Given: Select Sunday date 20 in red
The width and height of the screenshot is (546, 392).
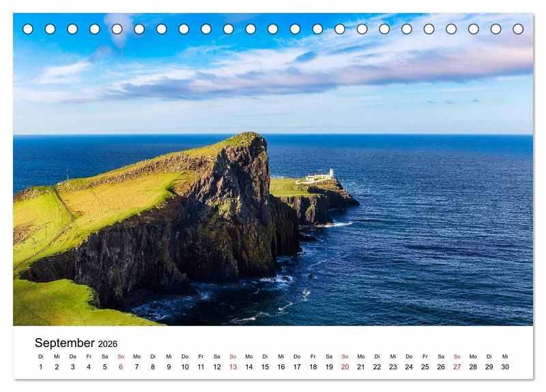Looking at the screenshot, I should tap(345, 367).
